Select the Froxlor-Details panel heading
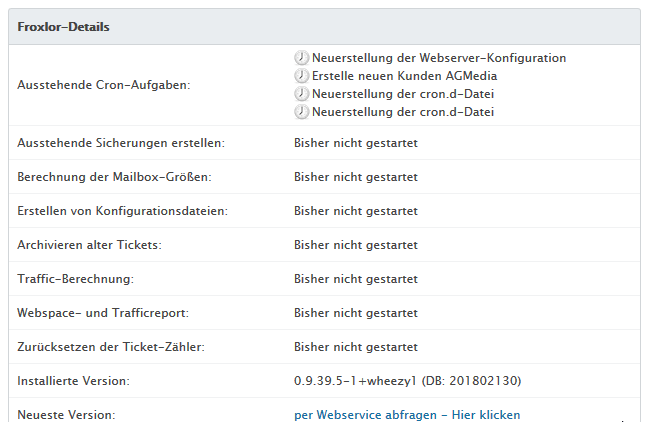The height and width of the screenshot is (422, 667). tap(63, 27)
